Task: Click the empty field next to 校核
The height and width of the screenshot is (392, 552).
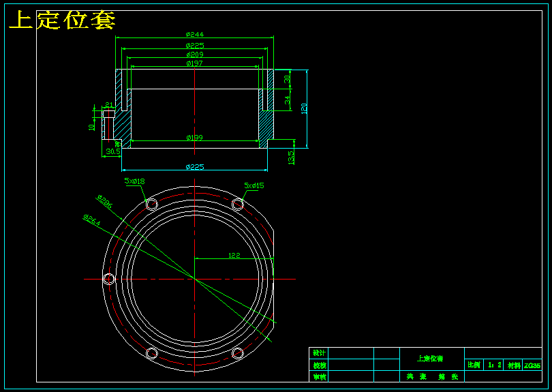Action: [x=351, y=365]
